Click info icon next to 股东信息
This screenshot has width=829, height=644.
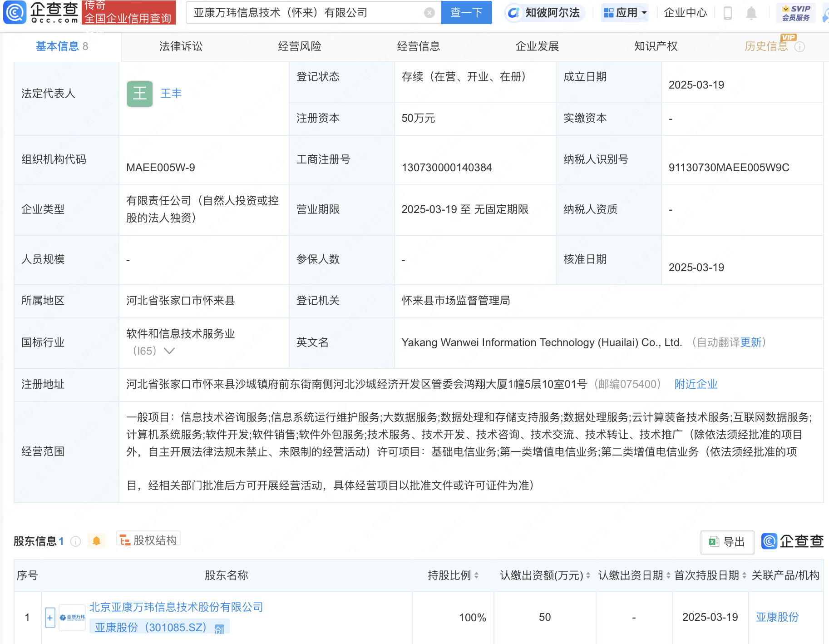tap(76, 541)
